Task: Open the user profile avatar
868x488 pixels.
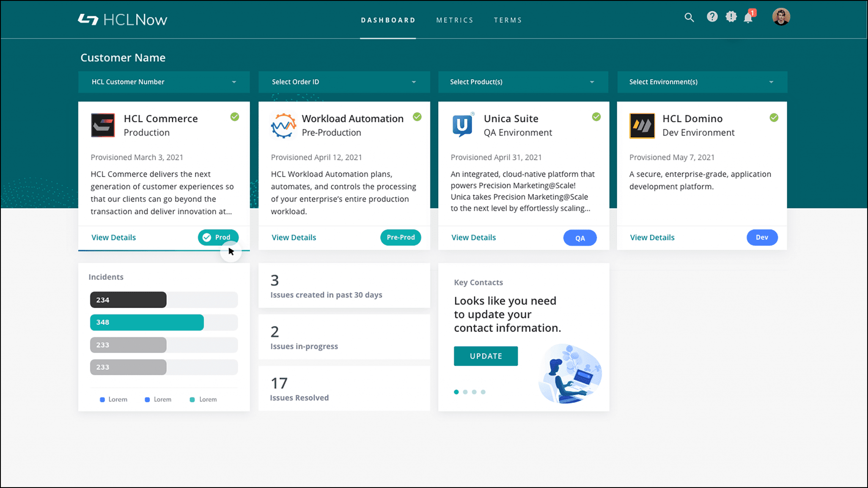Action: point(781,16)
